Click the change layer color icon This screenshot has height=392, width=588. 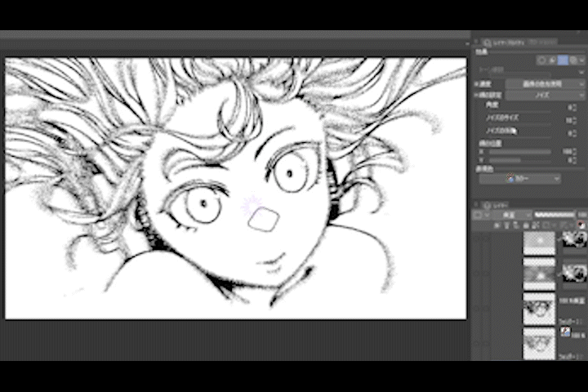pyautogui.click(x=581, y=225)
